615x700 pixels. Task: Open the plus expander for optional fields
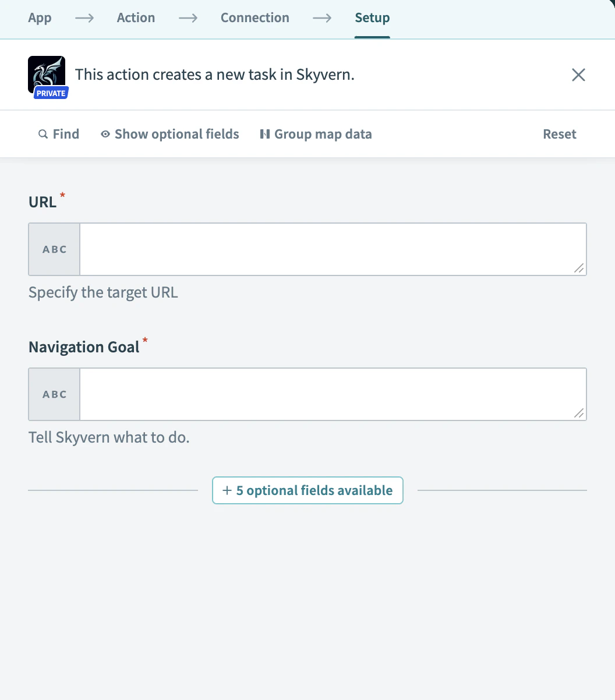coord(227,490)
